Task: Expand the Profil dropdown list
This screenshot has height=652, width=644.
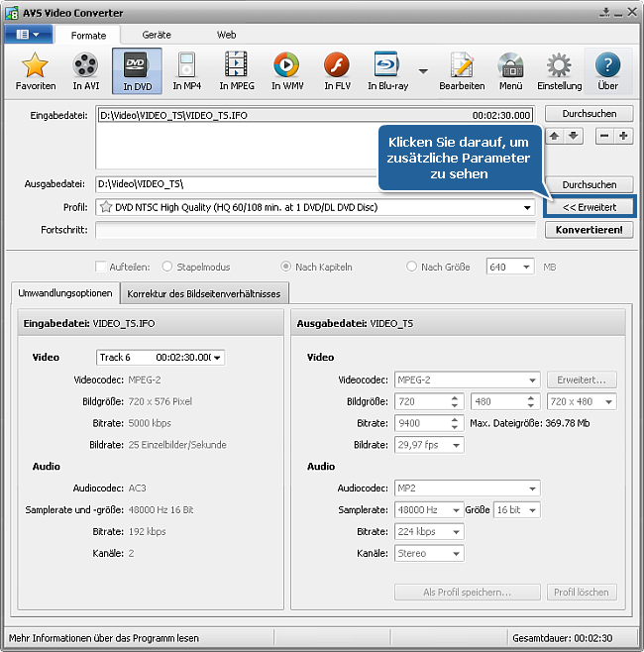Action: [x=528, y=208]
